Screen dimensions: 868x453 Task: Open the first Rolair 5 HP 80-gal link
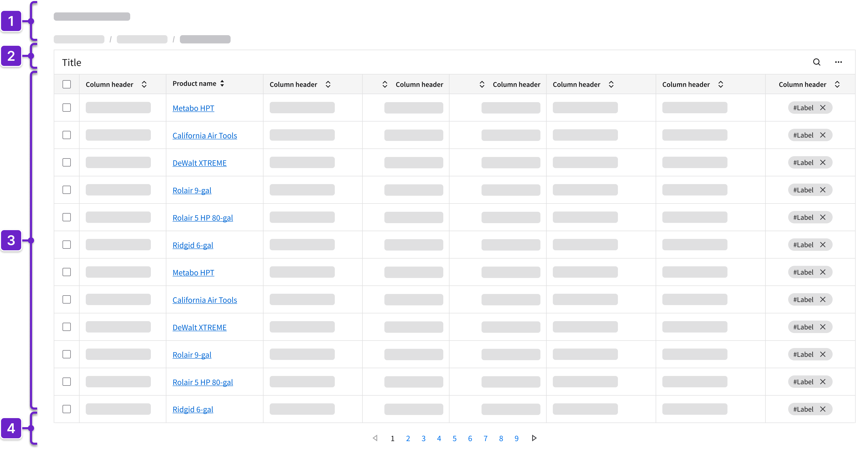pyautogui.click(x=203, y=218)
